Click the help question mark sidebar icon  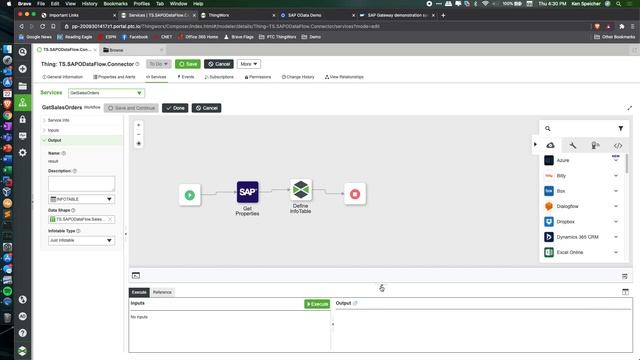click(22, 333)
